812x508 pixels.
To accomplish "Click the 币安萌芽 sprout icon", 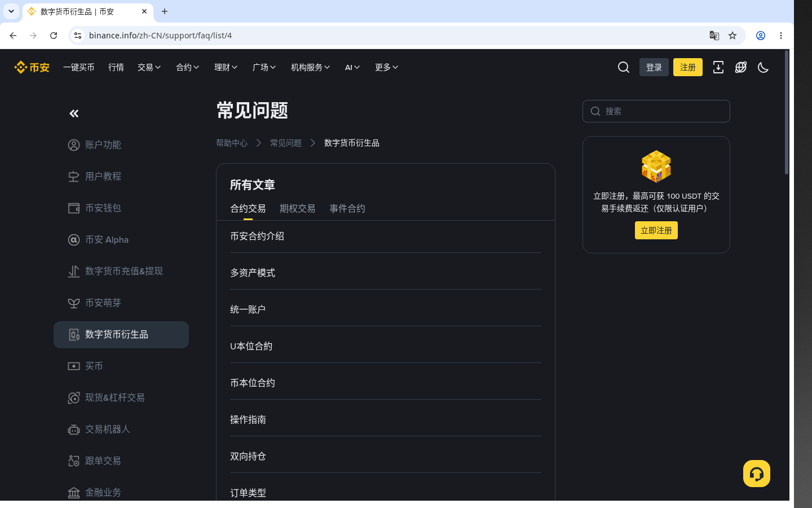I will (x=74, y=303).
